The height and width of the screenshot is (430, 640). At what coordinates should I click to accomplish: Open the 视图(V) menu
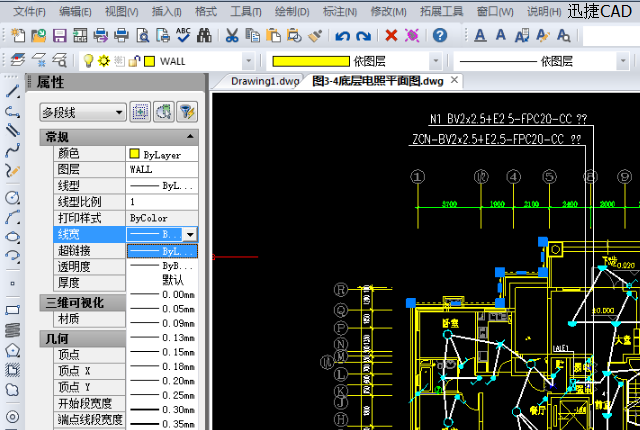click(x=122, y=11)
